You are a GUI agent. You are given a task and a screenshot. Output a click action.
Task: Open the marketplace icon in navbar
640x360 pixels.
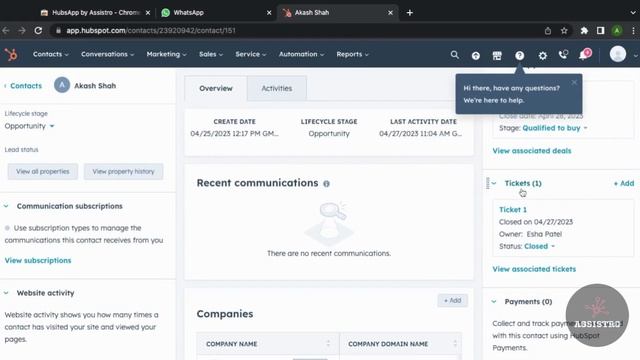pos(497,56)
